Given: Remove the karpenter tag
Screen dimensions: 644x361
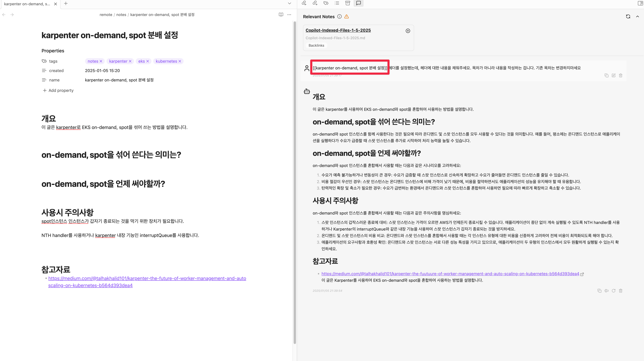Looking at the screenshot, I should [x=130, y=61].
